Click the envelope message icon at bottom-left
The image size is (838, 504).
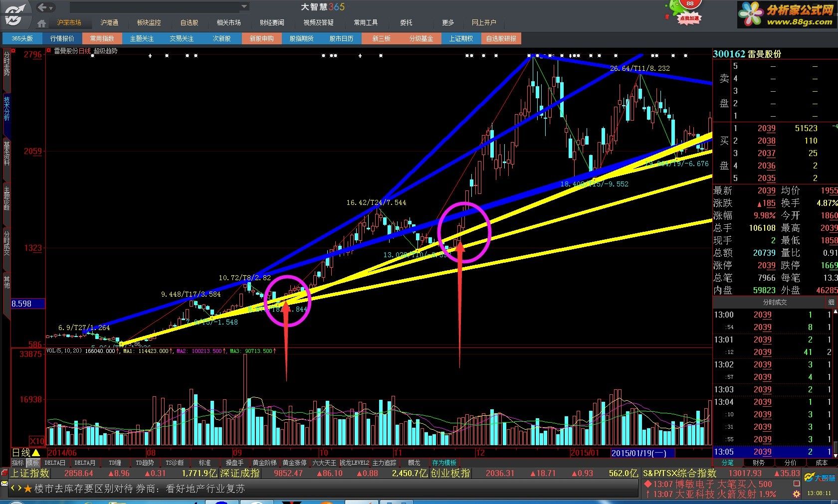click(x=4, y=484)
